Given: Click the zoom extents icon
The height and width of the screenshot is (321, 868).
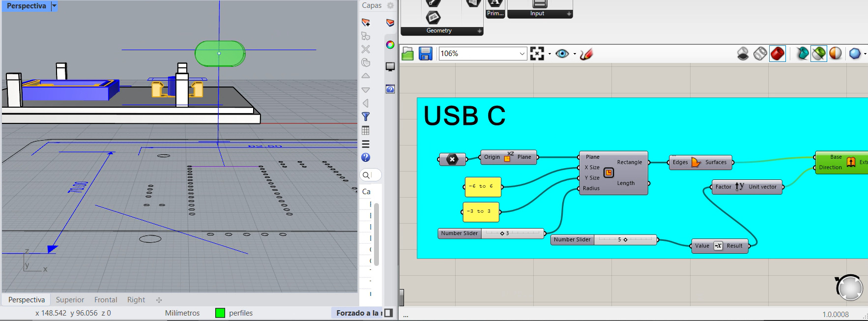Looking at the screenshot, I should 537,54.
